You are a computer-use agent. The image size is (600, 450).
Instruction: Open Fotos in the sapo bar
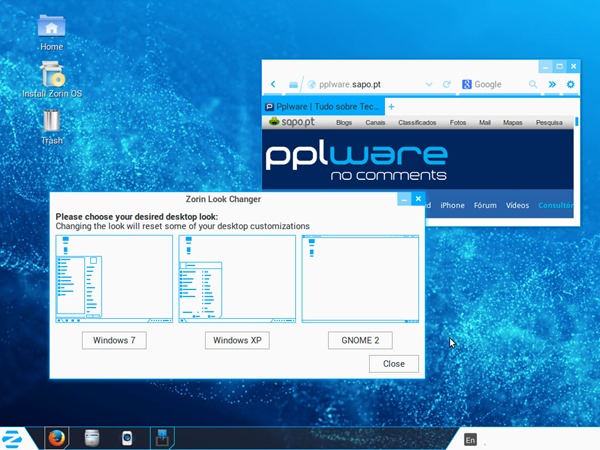coord(458,122)
